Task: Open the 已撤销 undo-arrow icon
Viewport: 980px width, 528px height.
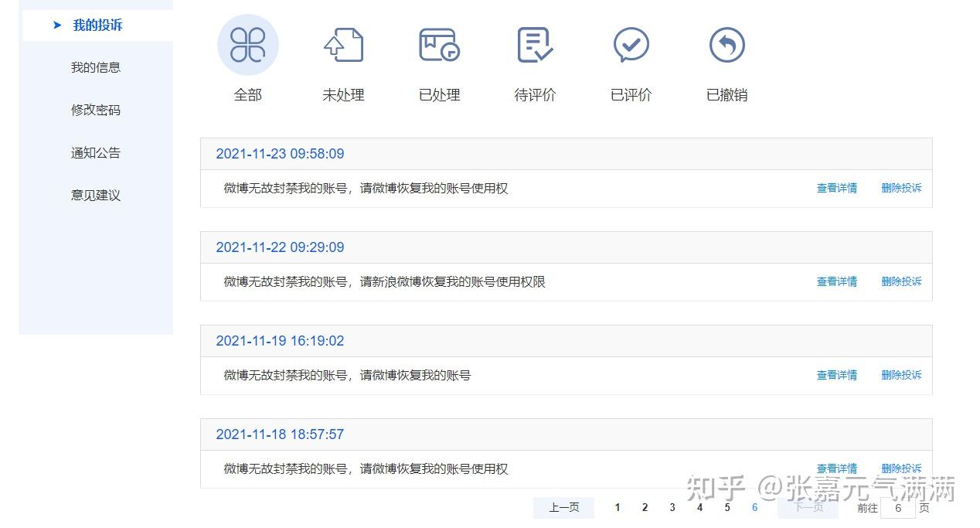Action: click(x=727, y=45)
